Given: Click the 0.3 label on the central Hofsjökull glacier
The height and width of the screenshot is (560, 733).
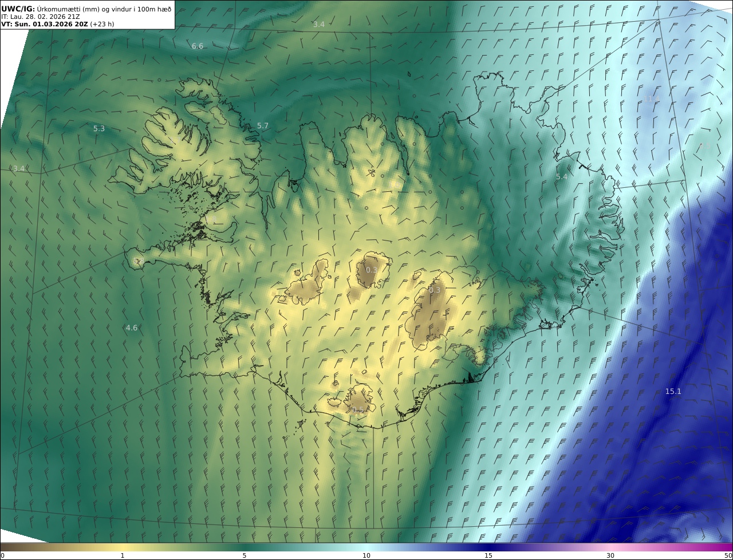Looking at the screenshot, I should tap(372, 270).
